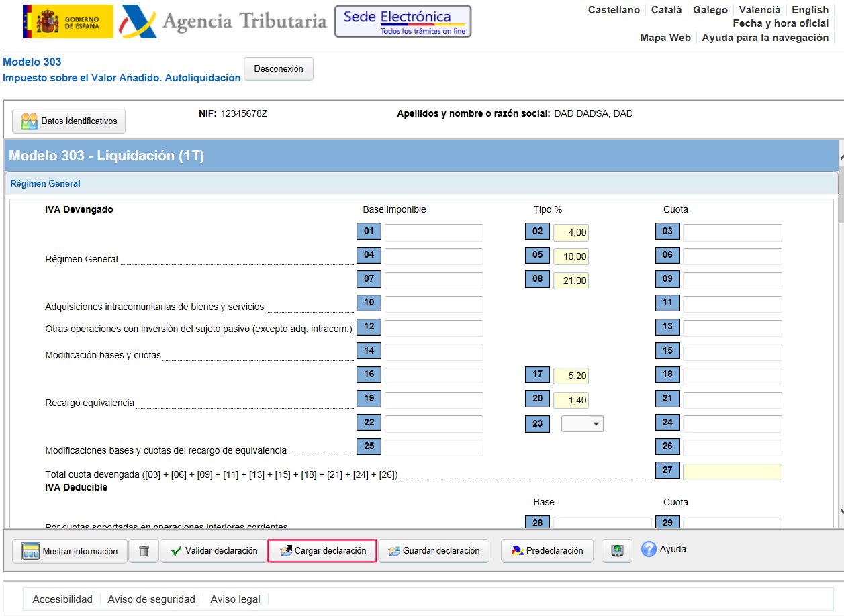
Task: Click Validar declaración button
Action: (214, 551)
